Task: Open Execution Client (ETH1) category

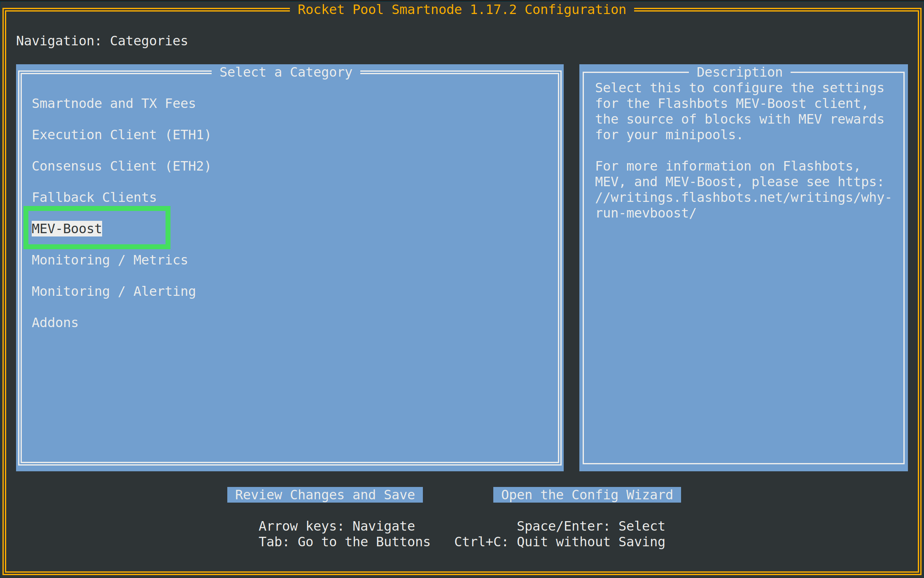Action: pyautogui.click(x=121, y=135)
